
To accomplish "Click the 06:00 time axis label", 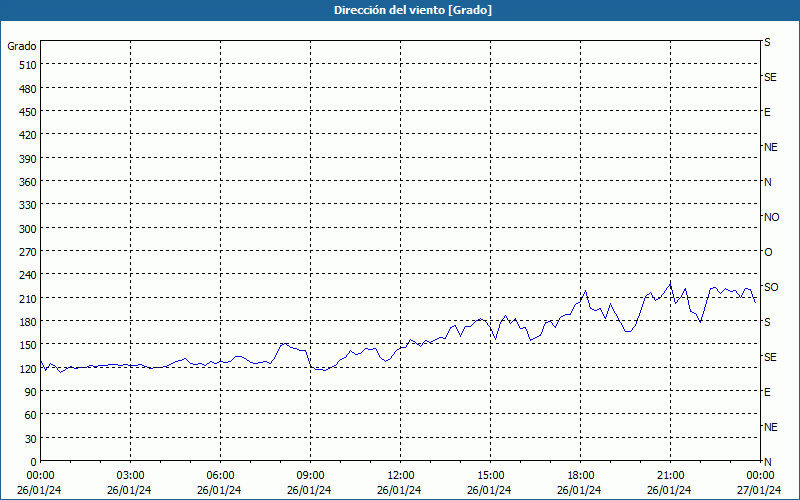I will tap(220, 476).
